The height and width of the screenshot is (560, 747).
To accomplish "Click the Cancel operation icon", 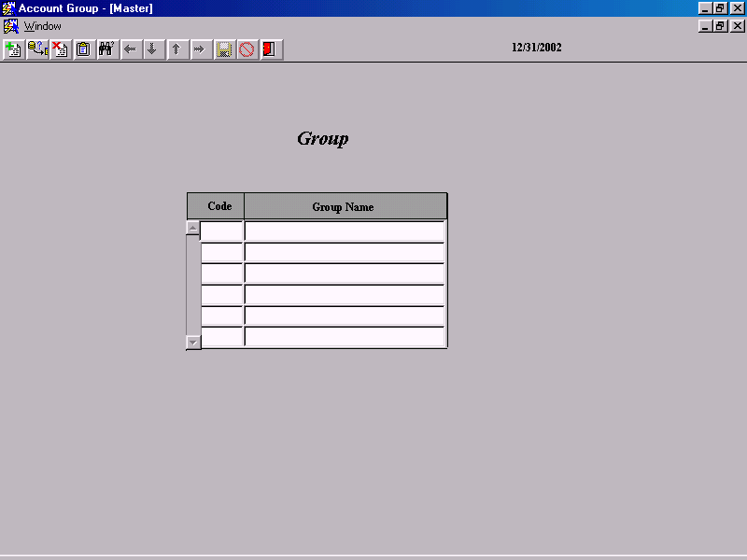I will (247, 49).
